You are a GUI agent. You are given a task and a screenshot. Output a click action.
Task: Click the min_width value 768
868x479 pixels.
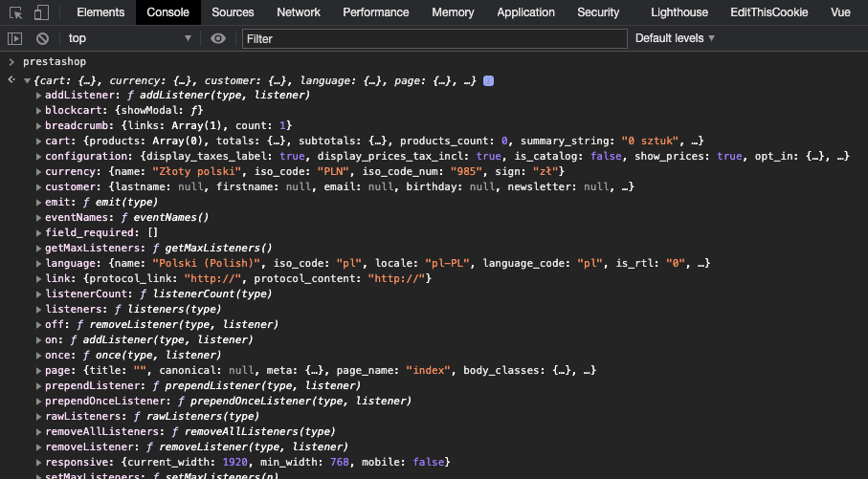(x=340, y=462)
